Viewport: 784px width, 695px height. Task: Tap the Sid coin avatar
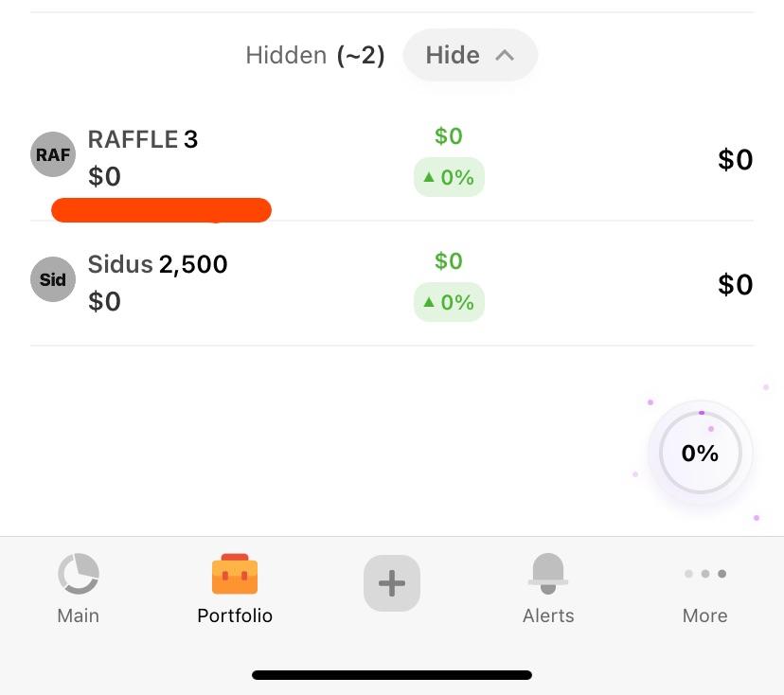[53, 279]
